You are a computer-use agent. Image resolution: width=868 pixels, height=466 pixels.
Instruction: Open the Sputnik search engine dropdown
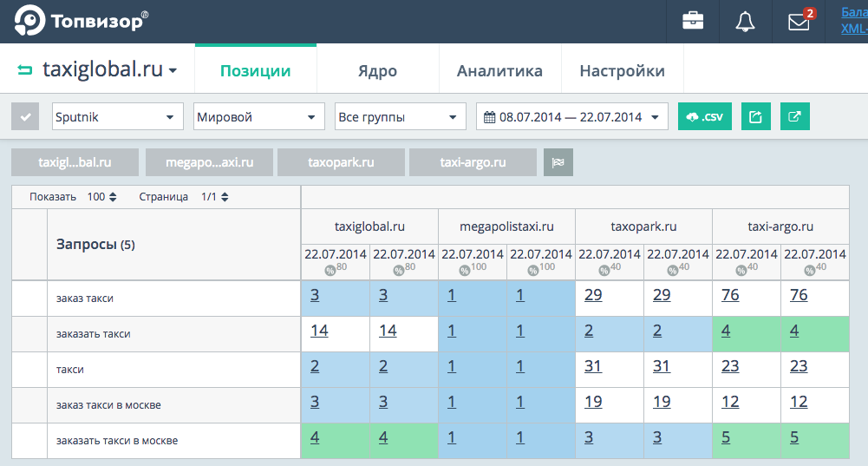coord(118,116)
